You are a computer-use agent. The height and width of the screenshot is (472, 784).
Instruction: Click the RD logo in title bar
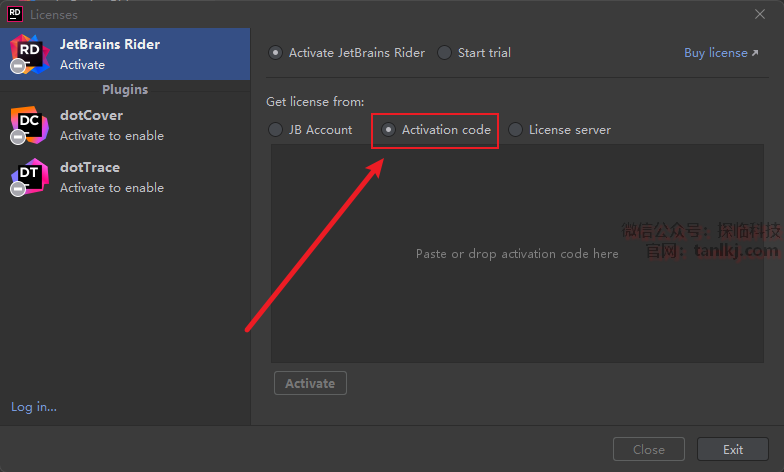(x=15, y=14)
